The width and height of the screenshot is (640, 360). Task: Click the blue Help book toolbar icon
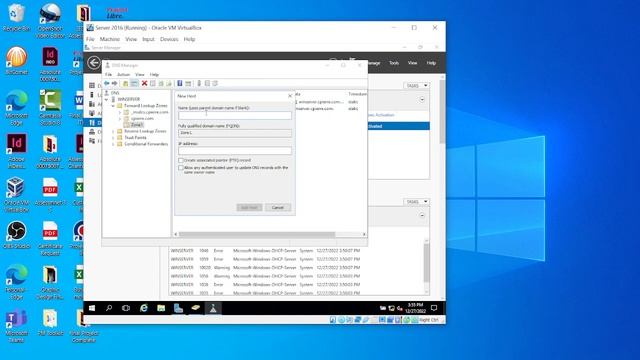[180, 83]
